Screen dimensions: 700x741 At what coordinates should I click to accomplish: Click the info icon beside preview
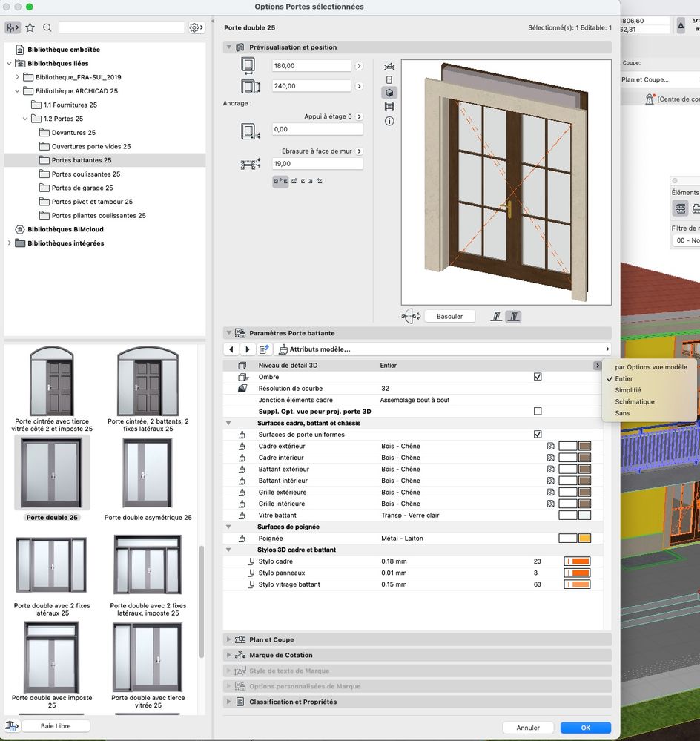pos(389,121)
